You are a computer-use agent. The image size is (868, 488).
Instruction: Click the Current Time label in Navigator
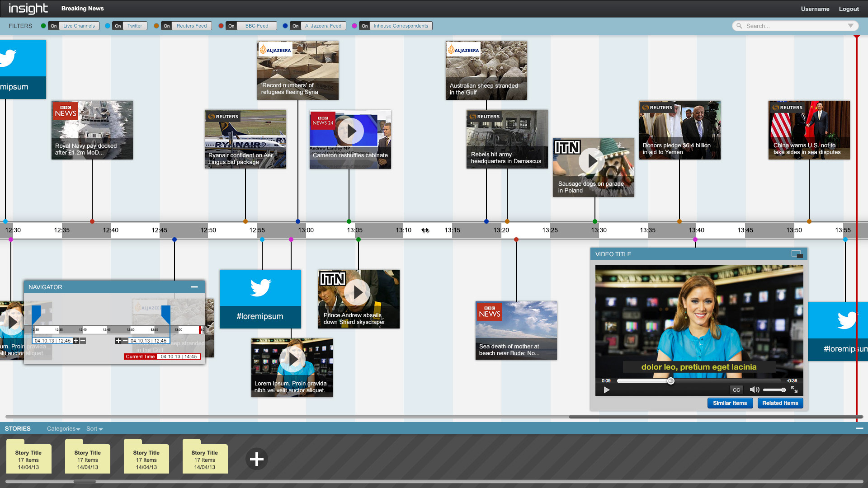[x=140, y=357]
